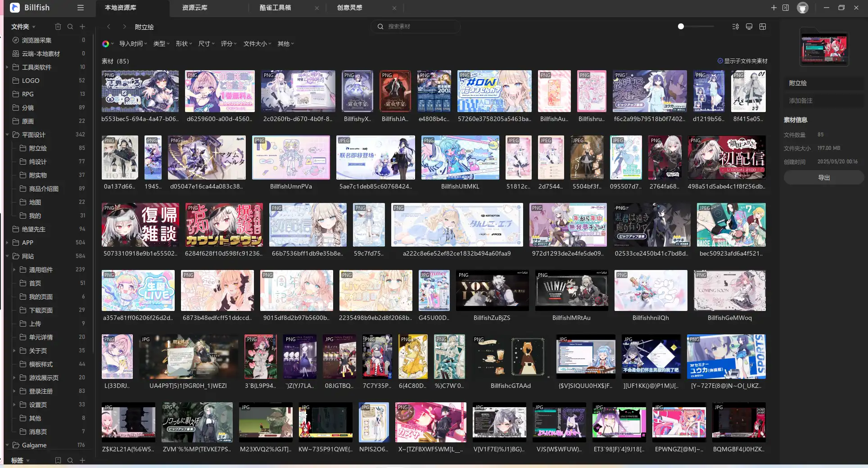Image resolution: width=868 pixels, height=468 pixels.
Task: Click the 搜索素材 search field
Action: pos(419,27)
